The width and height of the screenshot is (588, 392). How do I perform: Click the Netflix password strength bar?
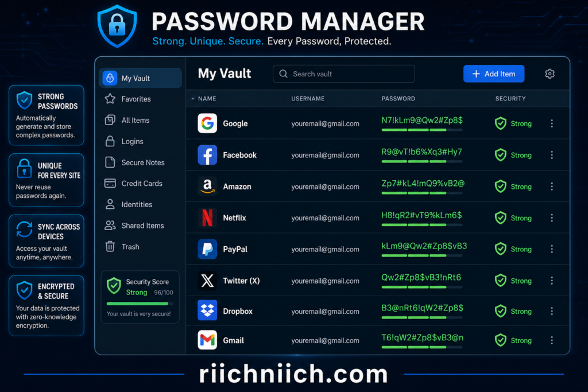click(422, 225)
